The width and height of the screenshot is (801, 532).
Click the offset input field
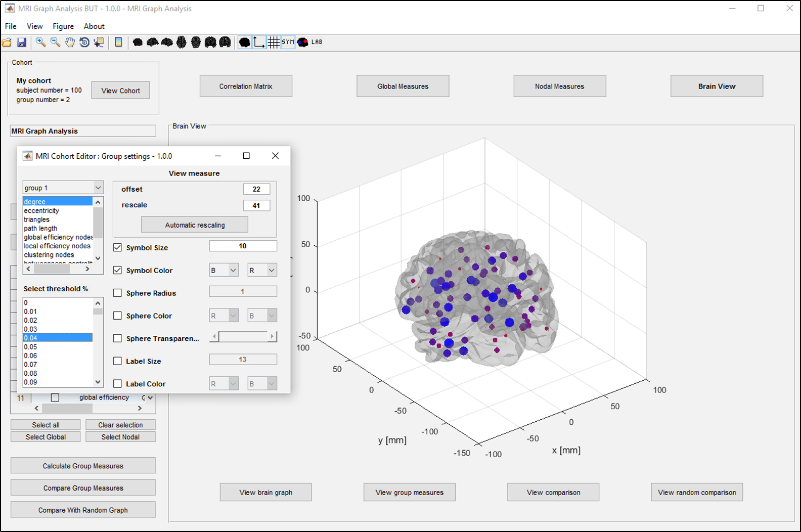pos(256,189)
